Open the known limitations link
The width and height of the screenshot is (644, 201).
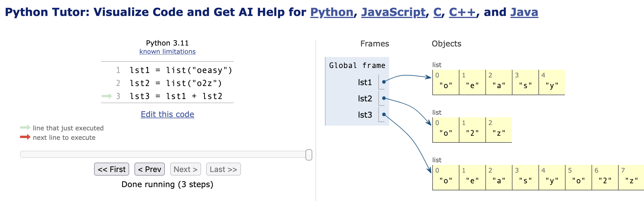[x=167, y=51]
